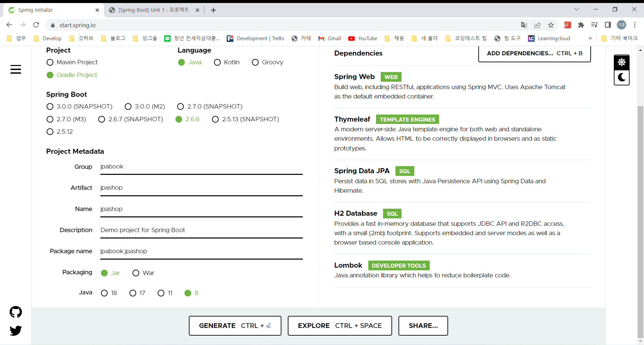Open the tab search dropdown arrow
This screenshot has height=345, width=644.
tap(577, 9)
